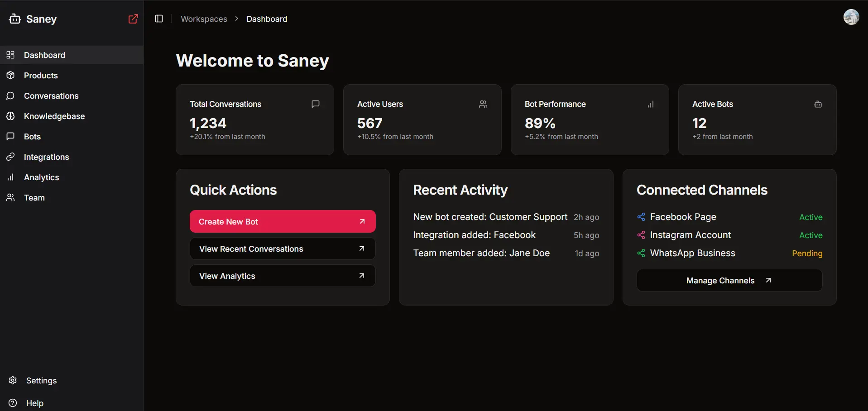The image size is (868, 411).
Task: Click the Manage Channels button
Action: pyautogui.click(x=729, y=280)
